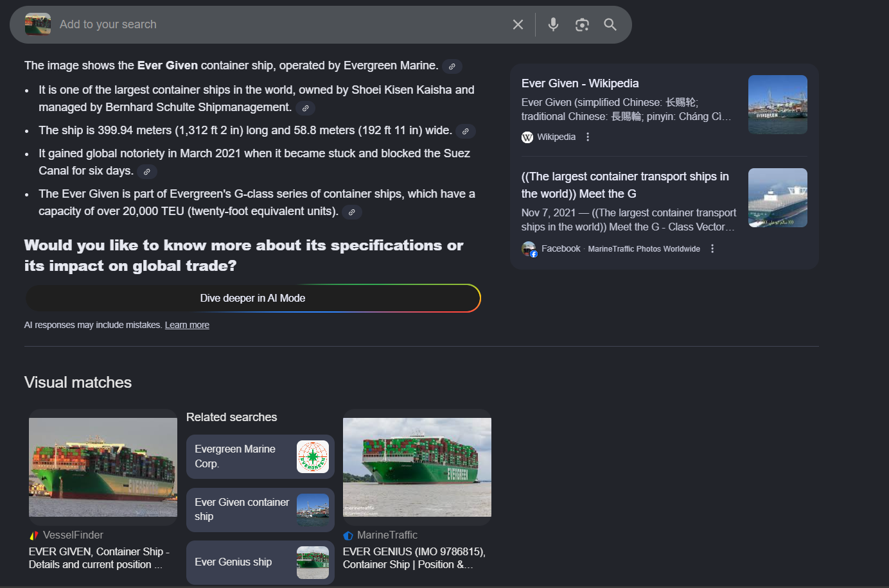Open source link icon after Bernhard Schulte Shipmanagement
The height and width of the screenshot is (588, 889).
click(x=306, y=108)
